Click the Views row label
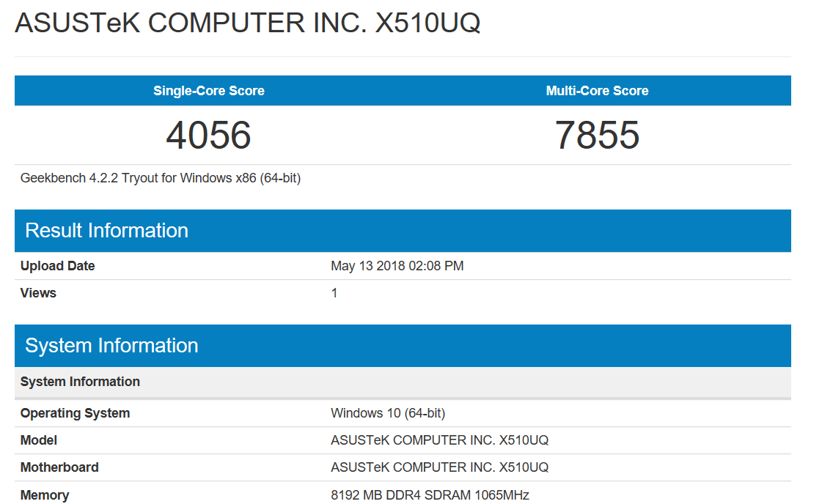The width and height of the screenshot is (822, 504). (x=38, y=293)
